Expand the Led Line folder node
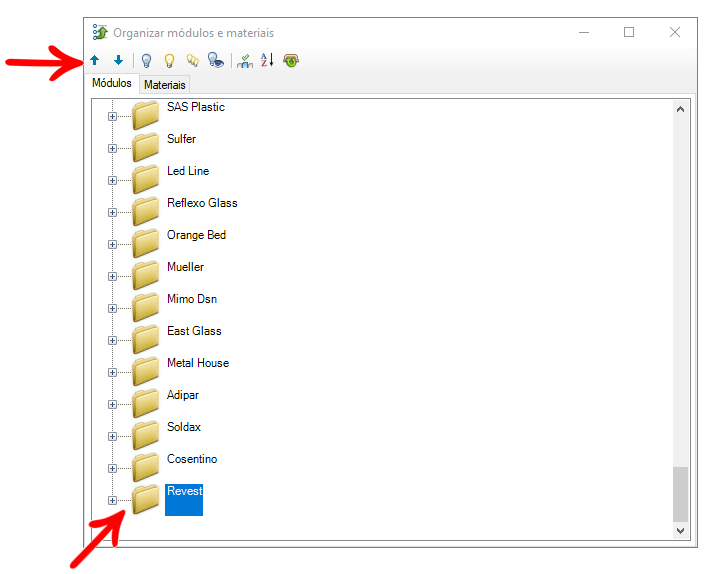 point(113,180)
